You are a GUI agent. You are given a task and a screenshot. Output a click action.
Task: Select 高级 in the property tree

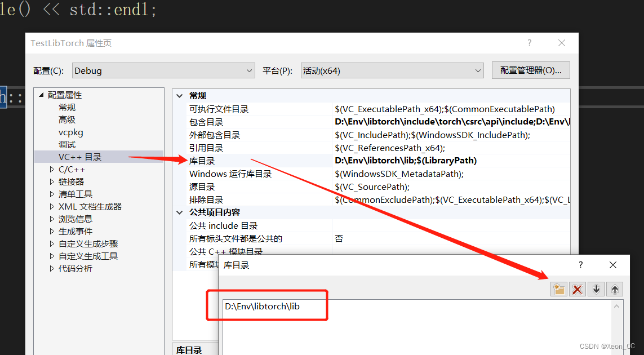point(67,119)
